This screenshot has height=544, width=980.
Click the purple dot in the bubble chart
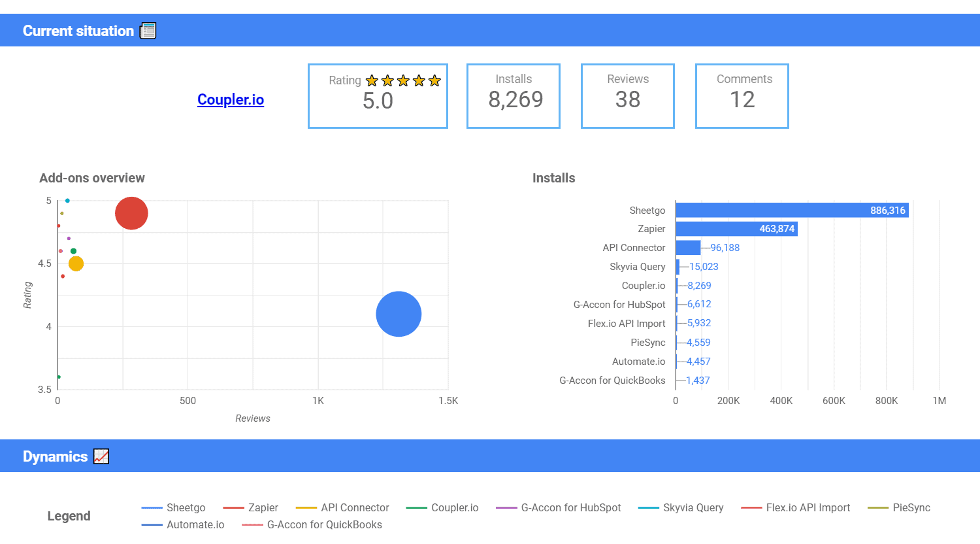[x=69, y=238]
